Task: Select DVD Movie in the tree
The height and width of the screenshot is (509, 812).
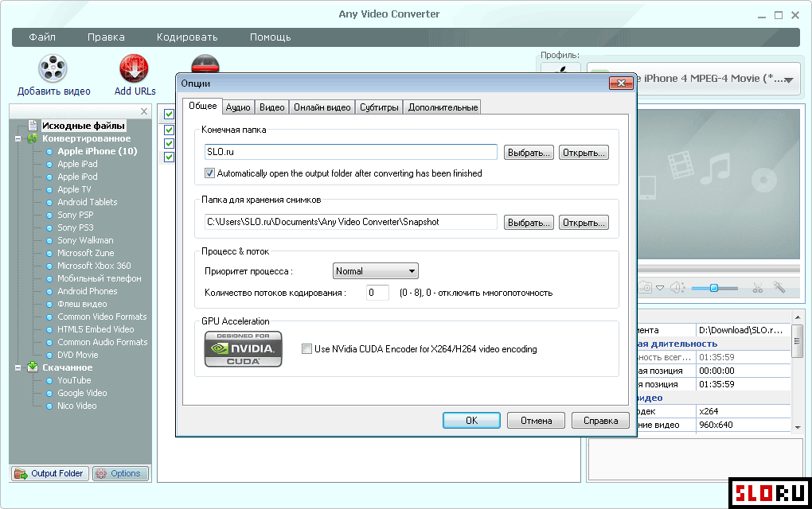Action: pos(78,355)
